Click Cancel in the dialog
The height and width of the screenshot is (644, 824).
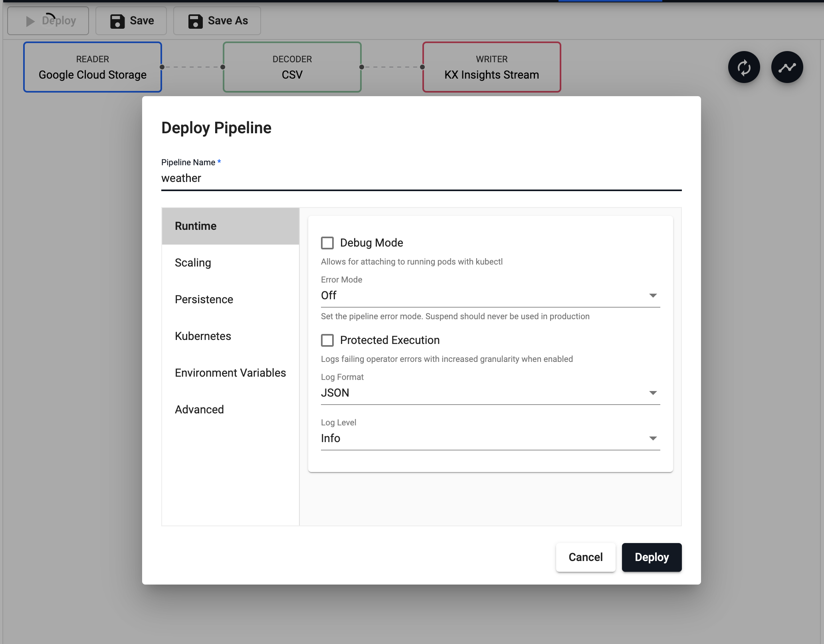586,557
